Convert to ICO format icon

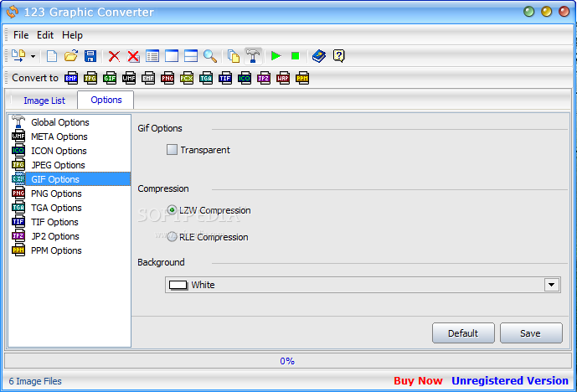tap(245, 78)
